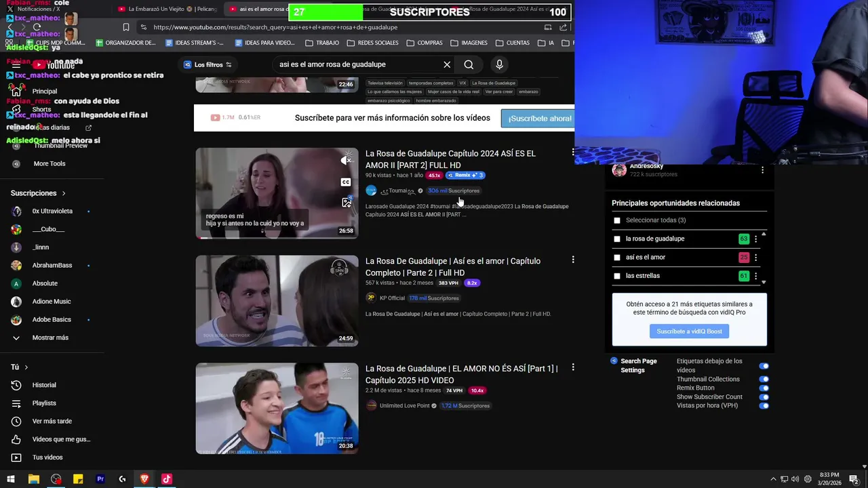This screenshot has width=868, height=488.
Task: Show hidden system tray icons
Action: [x=773, y=479]
